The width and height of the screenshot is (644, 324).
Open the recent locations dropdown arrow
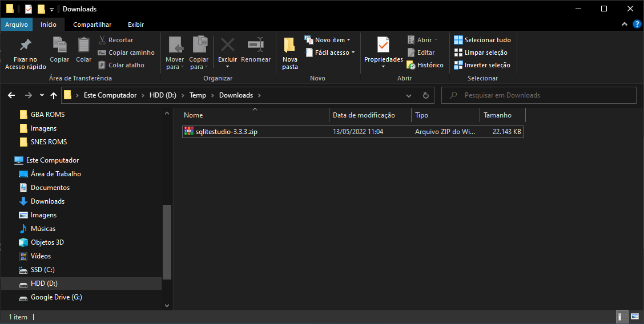pos(42,95)
